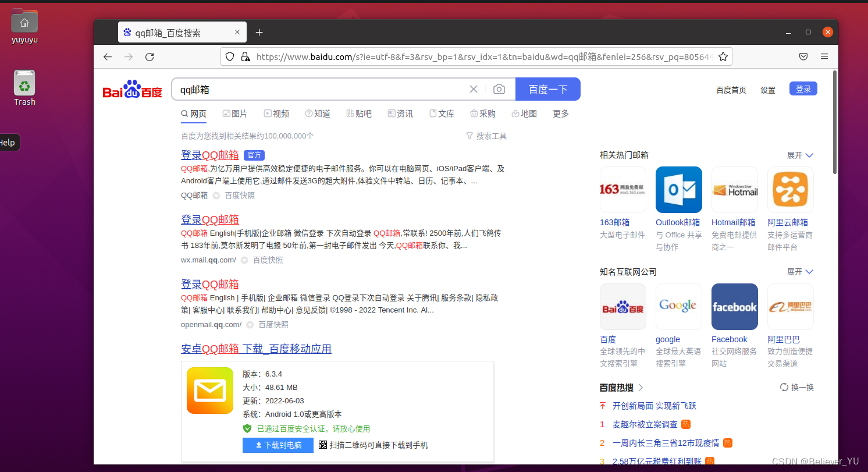Expand 知名互联网公司 with 展开

point(800,272)
